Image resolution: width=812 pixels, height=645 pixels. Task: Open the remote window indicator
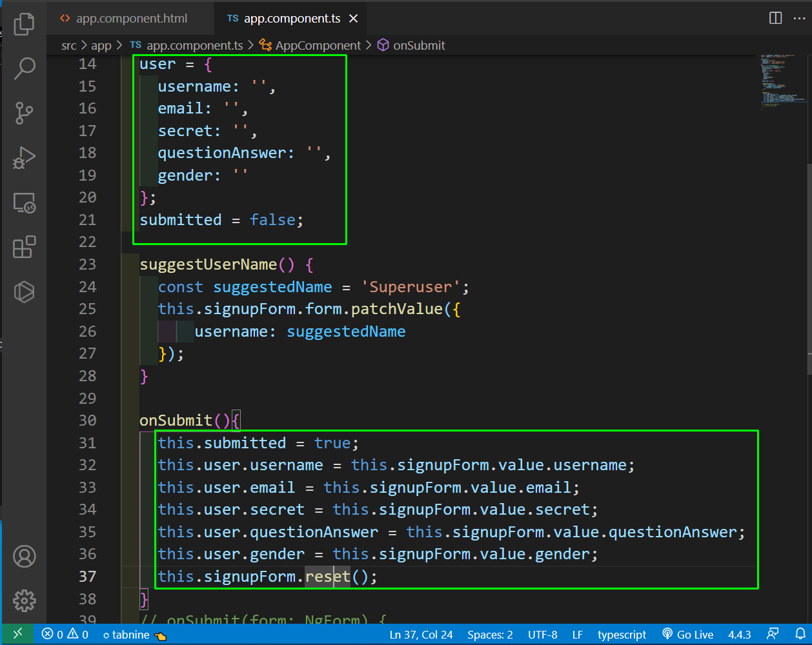[x=18, y=634]
